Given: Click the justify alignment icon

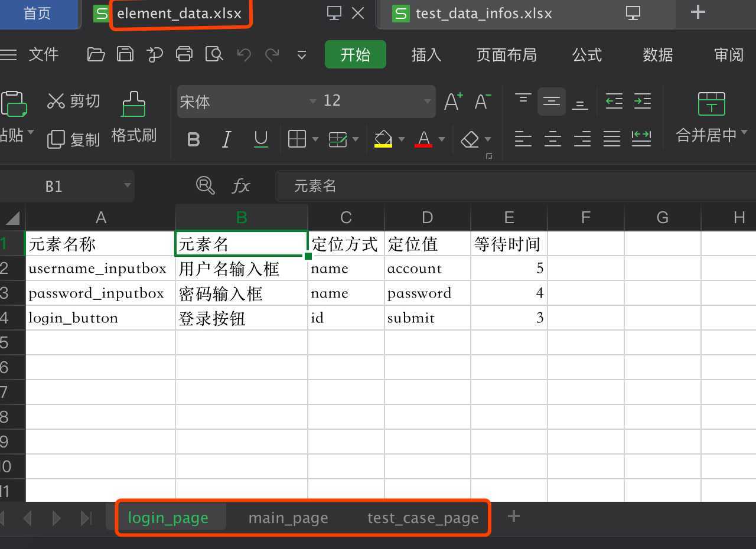Looking at the screenshot, I should [612, 139].
